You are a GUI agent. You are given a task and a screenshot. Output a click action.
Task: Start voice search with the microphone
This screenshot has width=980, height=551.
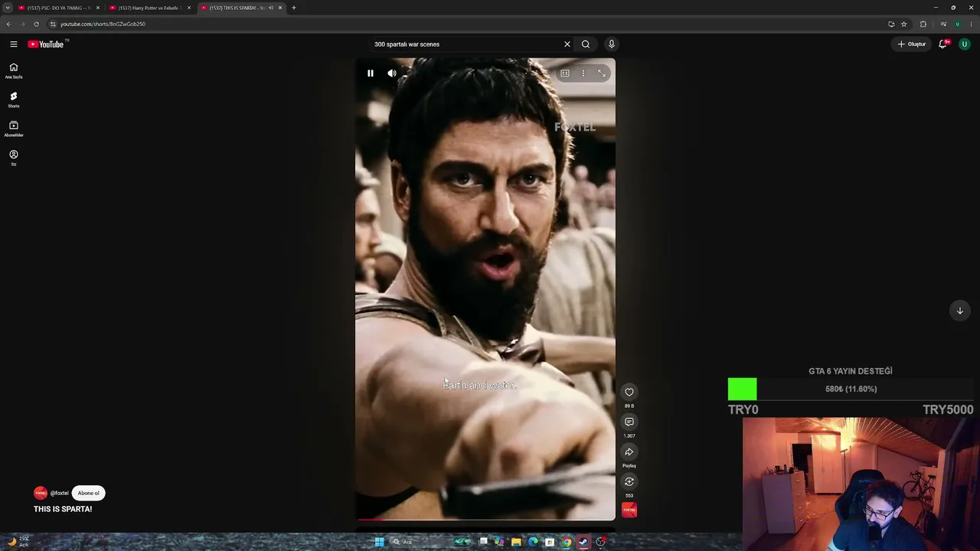[x=611, y=44]
